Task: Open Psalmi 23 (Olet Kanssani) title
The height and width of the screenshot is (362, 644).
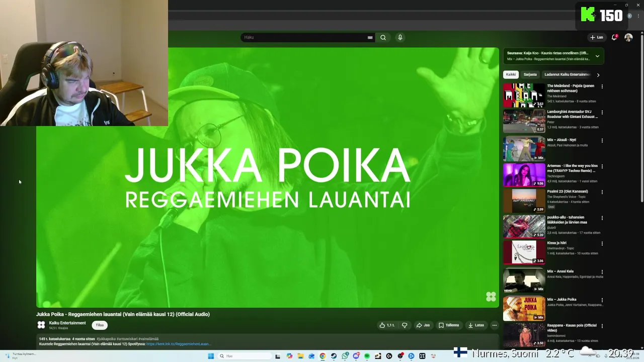Action: pos(568,191)
